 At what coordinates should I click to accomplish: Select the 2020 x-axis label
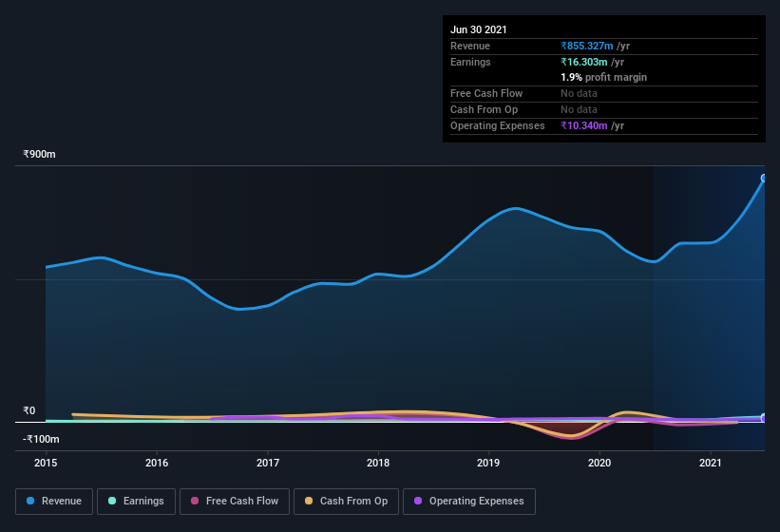pos(599,463)
